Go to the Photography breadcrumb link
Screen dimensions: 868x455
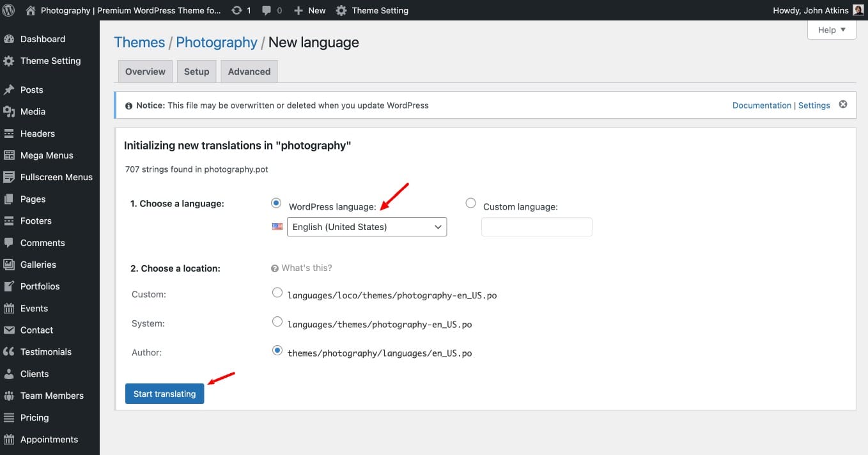217,43
